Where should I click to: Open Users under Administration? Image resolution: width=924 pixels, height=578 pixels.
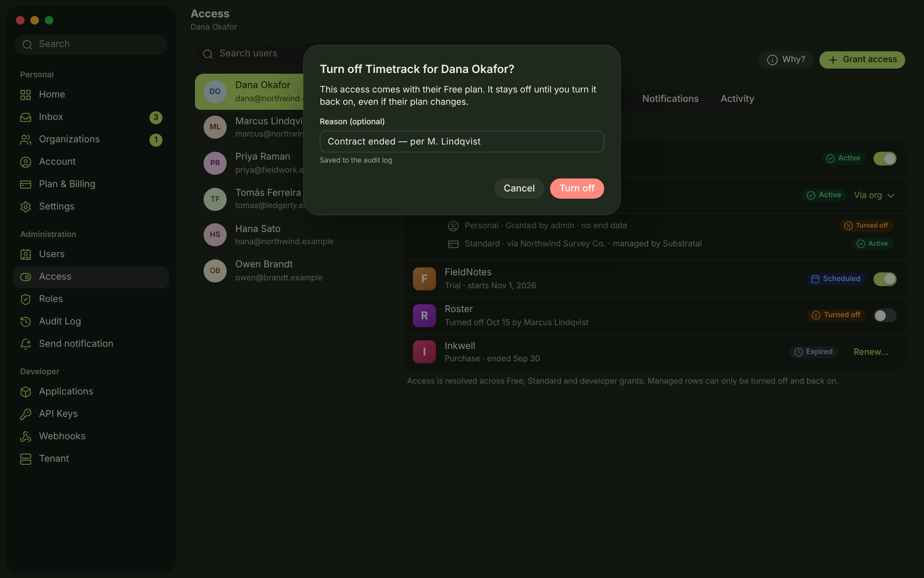pos(91,254)
